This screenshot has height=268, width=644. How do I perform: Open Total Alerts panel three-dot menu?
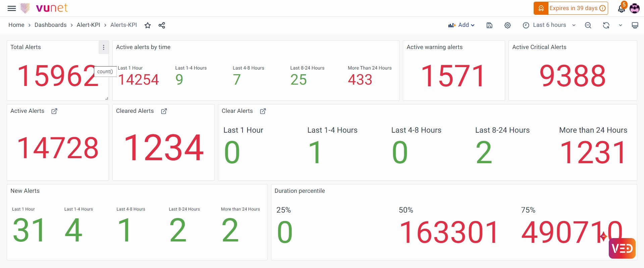[104, 47]
